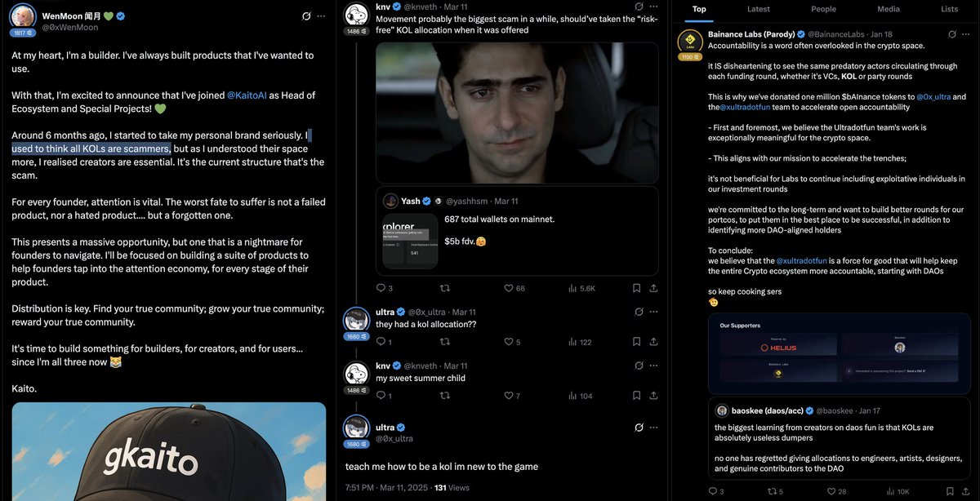This screenshot has height=501, width=980.
Task: Like knv's post with 66 likes
Action: click(x=515, y=288)
